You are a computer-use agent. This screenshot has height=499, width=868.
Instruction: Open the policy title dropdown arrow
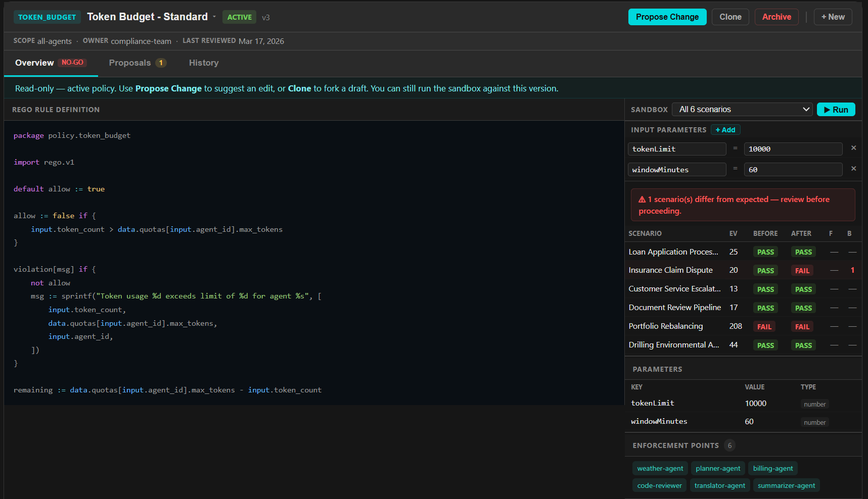tap(214, 17)
